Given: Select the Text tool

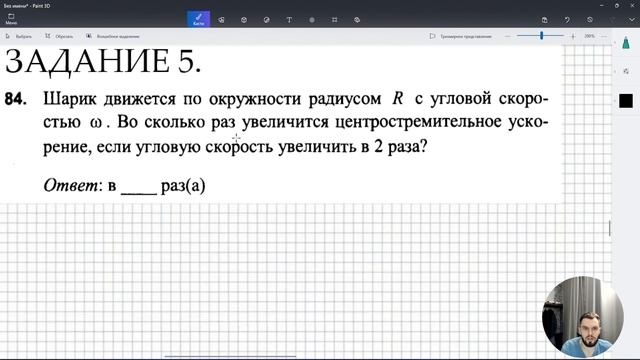Looking at the screenshot, I should (289, 20).
